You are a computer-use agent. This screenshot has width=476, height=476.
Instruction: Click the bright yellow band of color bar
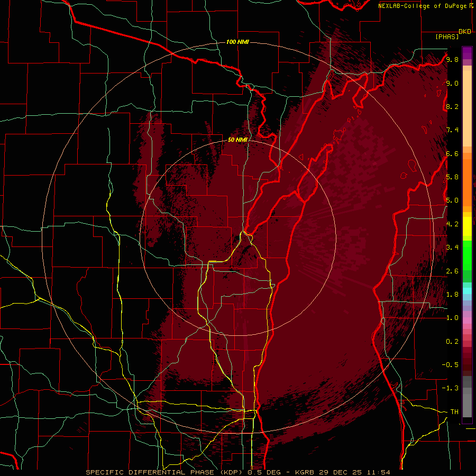[467, 226]
